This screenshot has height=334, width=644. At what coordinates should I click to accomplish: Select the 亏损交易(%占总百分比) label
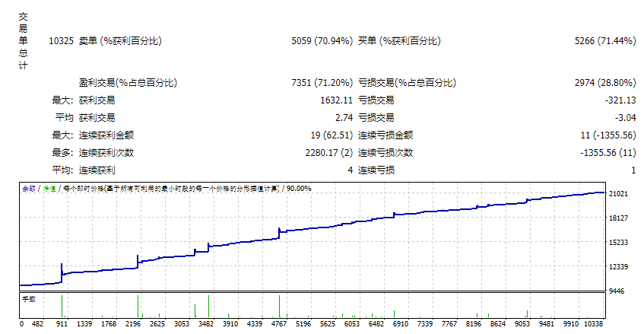click(407, 83)
